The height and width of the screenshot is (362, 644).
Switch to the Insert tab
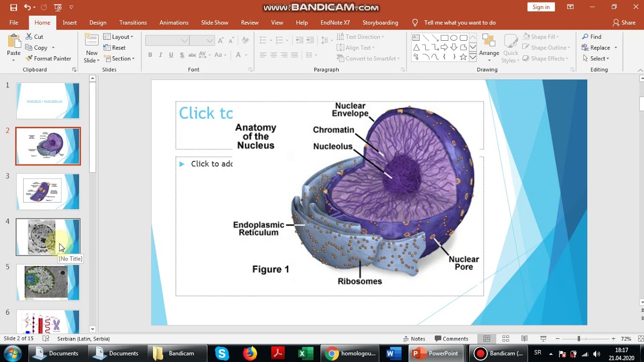point(69,23)
